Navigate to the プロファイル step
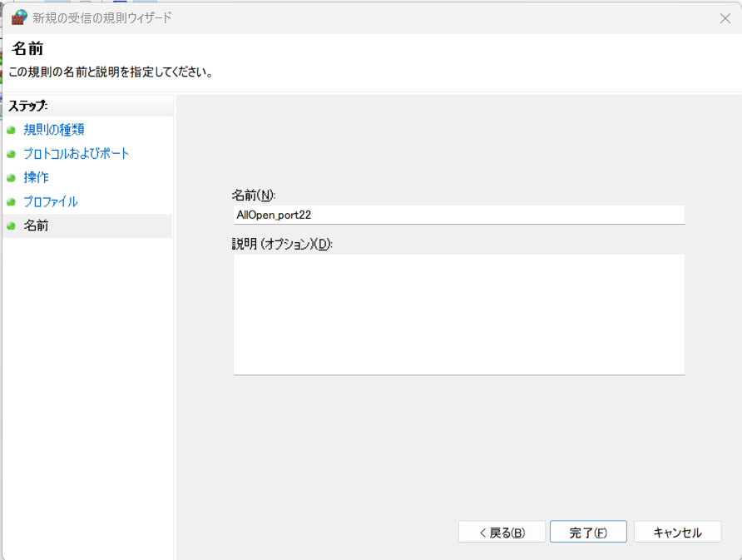Image resolution: width=742 pixels, height=560 pixels. click(x=50, y=202)
